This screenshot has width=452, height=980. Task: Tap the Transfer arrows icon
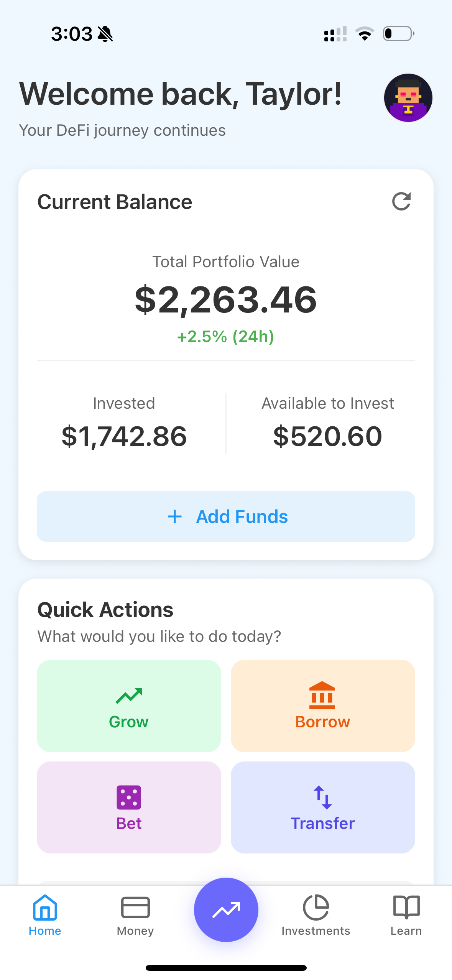322,797
